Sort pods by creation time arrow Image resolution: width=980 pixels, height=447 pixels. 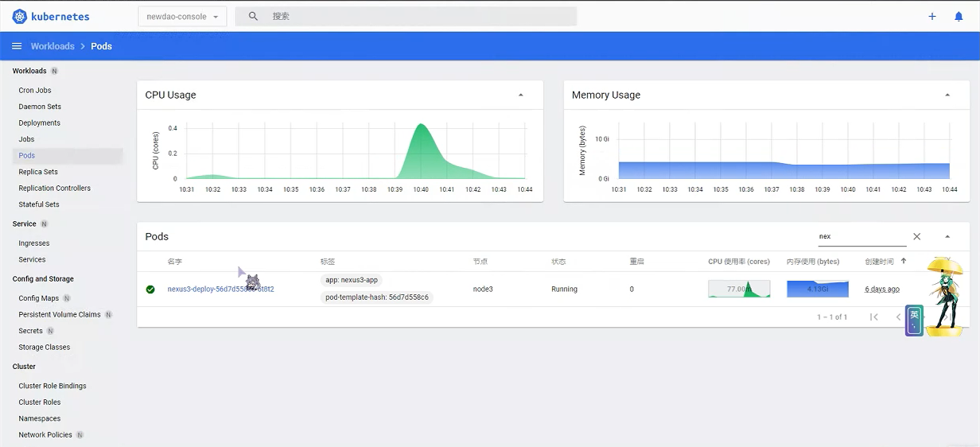[x=903, y=261]
